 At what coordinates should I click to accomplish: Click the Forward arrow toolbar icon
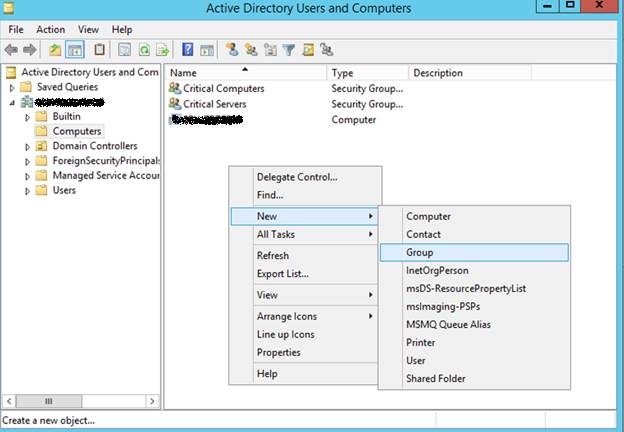(30, 50)
